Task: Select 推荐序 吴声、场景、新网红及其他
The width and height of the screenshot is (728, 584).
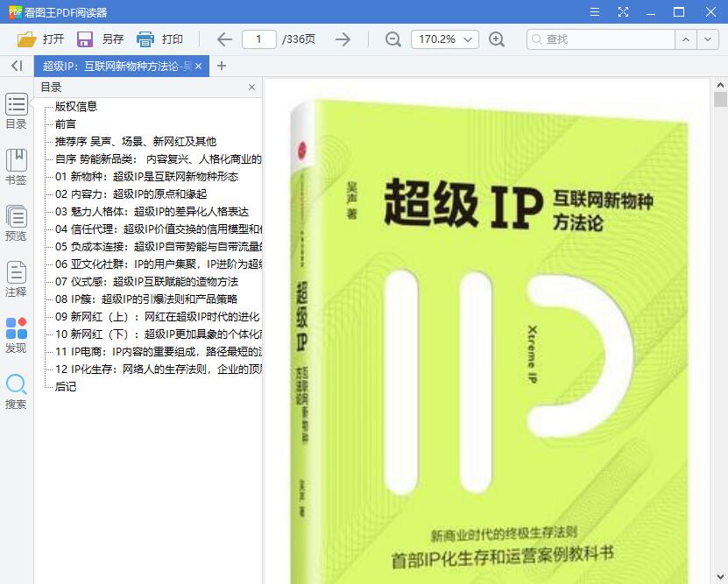Action: (x=136, y=142)
